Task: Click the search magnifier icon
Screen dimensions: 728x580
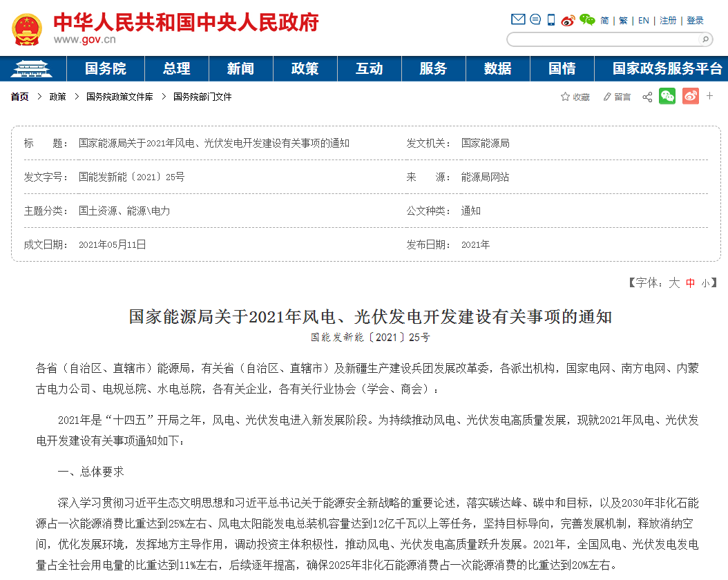Action: pyautogui.click(x=705, y=39)
